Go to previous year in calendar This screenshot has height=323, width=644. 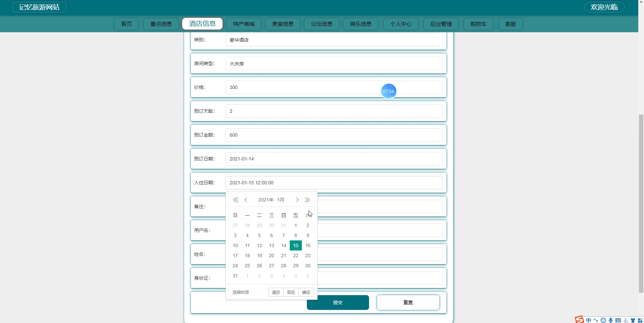(x=236, y=200)
